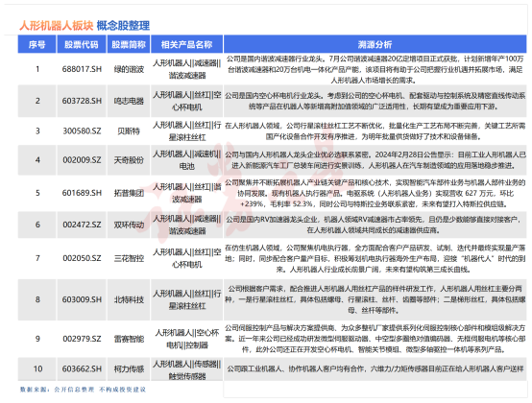The width and height of the screenshot is (532, 403).
Task: Click stock name 北特科技
Action: pyautogui.click(x=129, y=299)
